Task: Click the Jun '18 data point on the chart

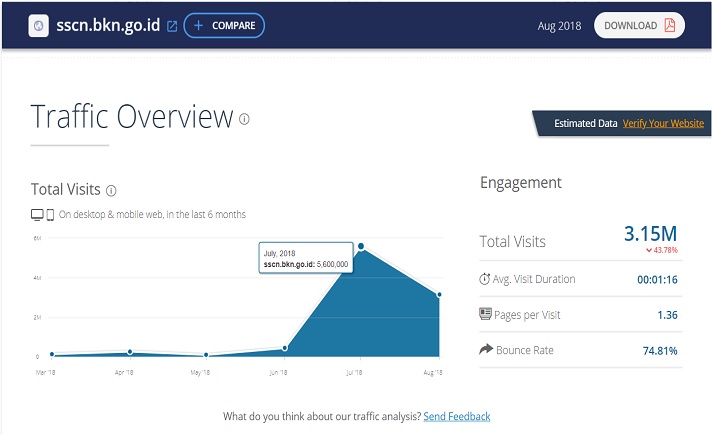Action: coord(285,348)
